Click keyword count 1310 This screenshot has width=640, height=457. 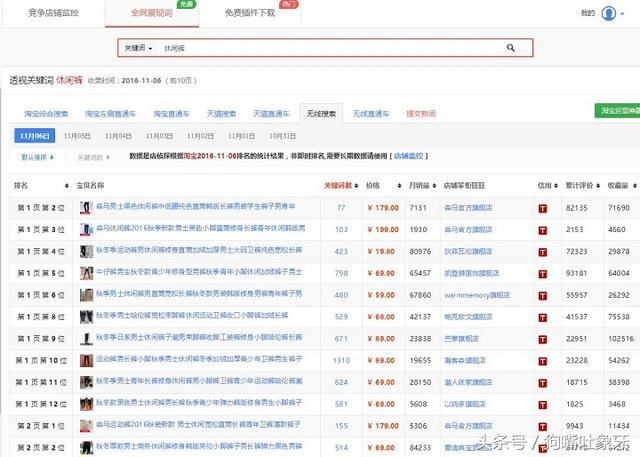(341, 360)
